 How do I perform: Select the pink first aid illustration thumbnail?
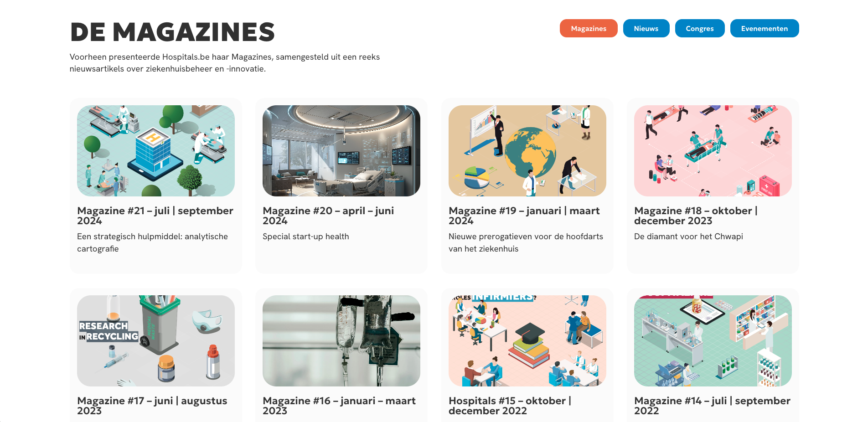(x=713, y=151)
